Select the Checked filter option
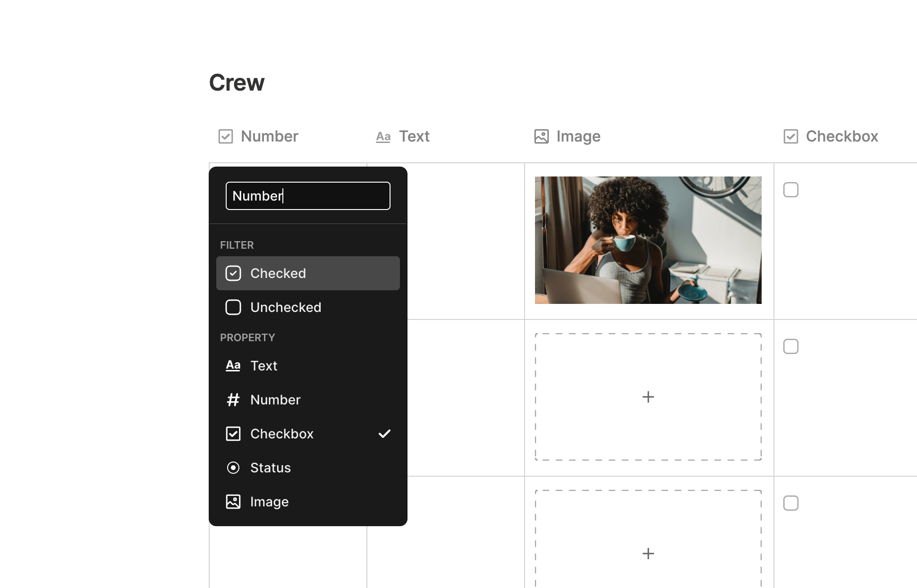The height and width of the screenshot is (588, 917). [308, 273]
